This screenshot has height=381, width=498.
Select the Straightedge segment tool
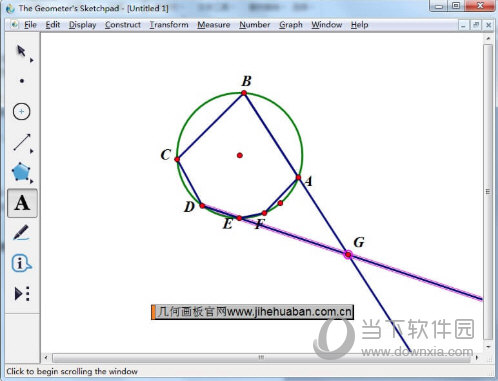tap(22, 142)
